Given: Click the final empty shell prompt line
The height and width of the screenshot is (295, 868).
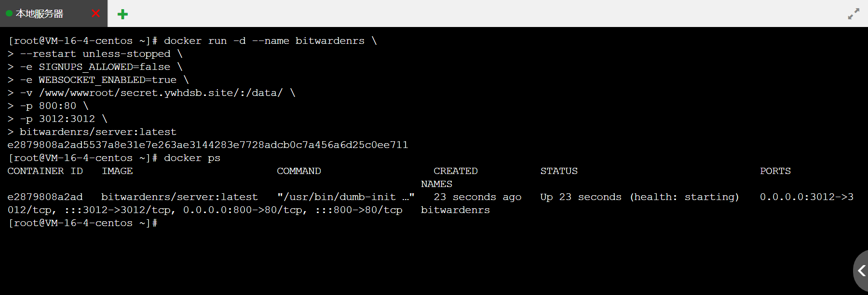Looking at the screenshot, I should pos(83,223).
